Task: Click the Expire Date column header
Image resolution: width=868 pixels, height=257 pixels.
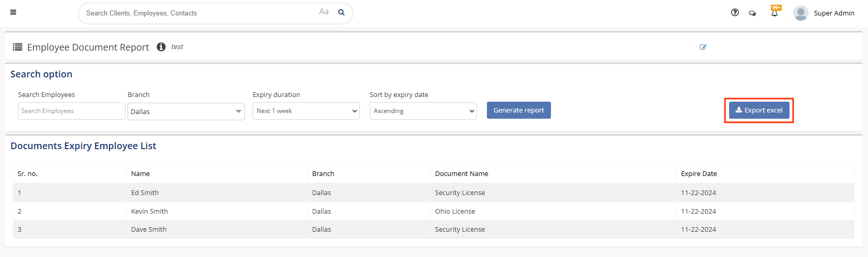Action: point(699,174)
